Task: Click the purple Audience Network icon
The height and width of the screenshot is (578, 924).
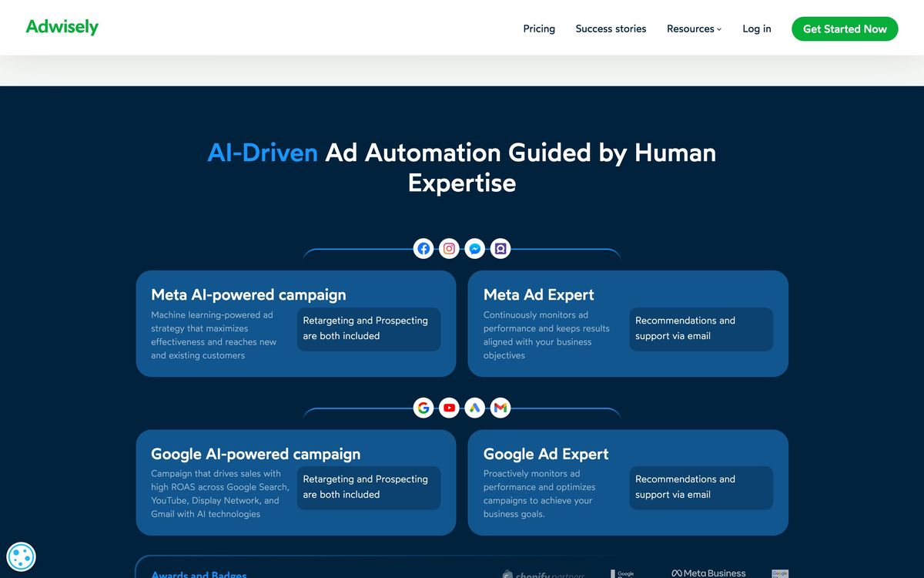Action: coord(500,249)
